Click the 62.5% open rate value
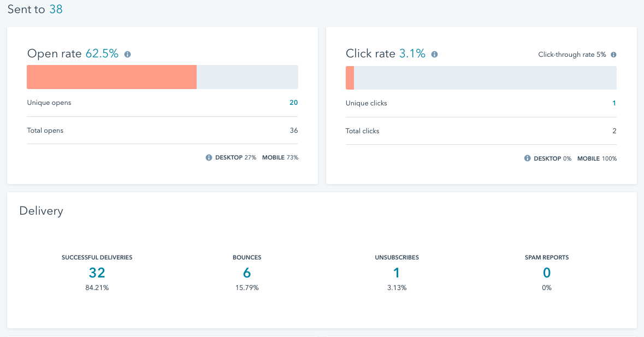Image resolution: width=644 pixels, height=337 pixels. pos(102,54)
